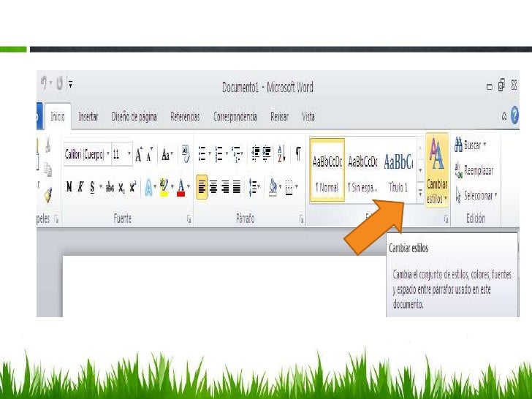Select align text left
The height and width of the screenshot is (399, 532).
(x=202, y=187)
